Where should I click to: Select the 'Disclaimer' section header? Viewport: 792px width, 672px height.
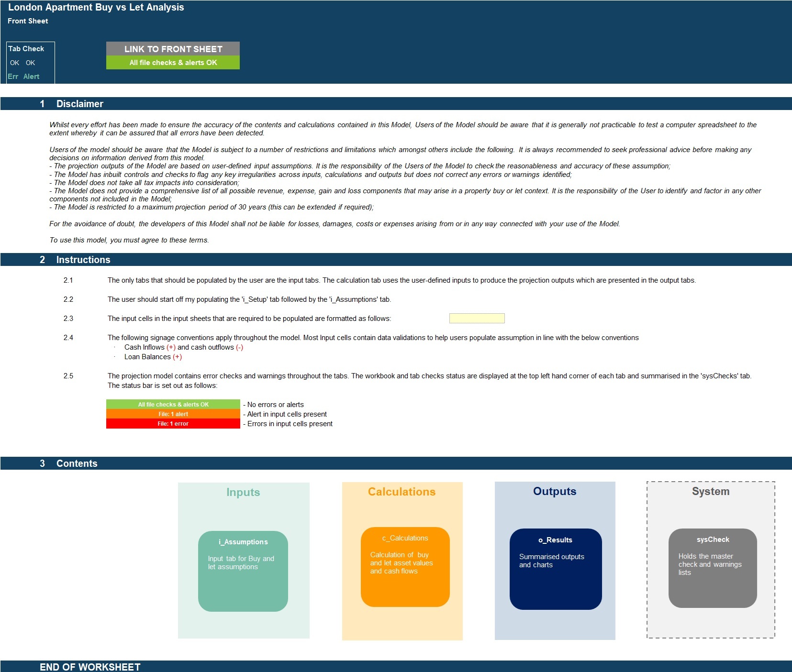click(x=80, y=104)
